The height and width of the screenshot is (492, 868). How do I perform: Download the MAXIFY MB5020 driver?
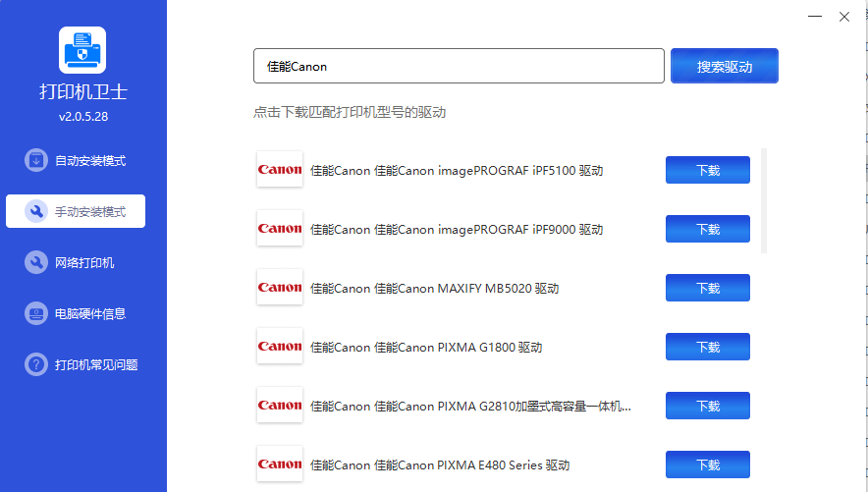[707, 288]
